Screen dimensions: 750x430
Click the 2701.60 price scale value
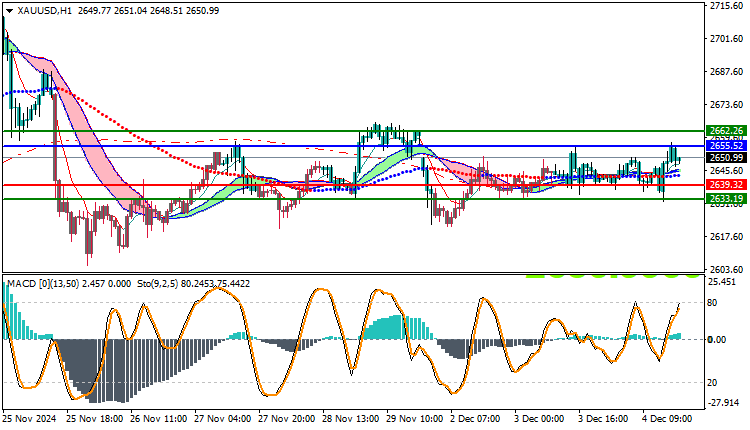click(x=727, y=39)
